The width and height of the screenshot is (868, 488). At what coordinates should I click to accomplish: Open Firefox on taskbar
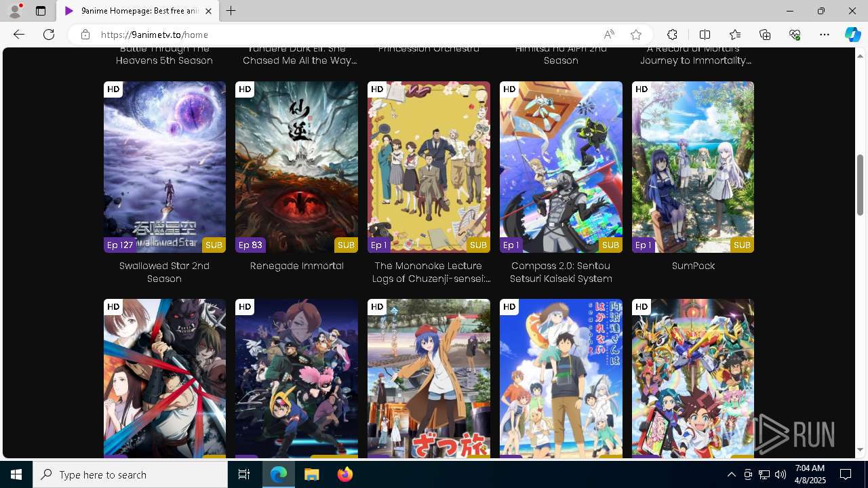[x=344, y=474]
